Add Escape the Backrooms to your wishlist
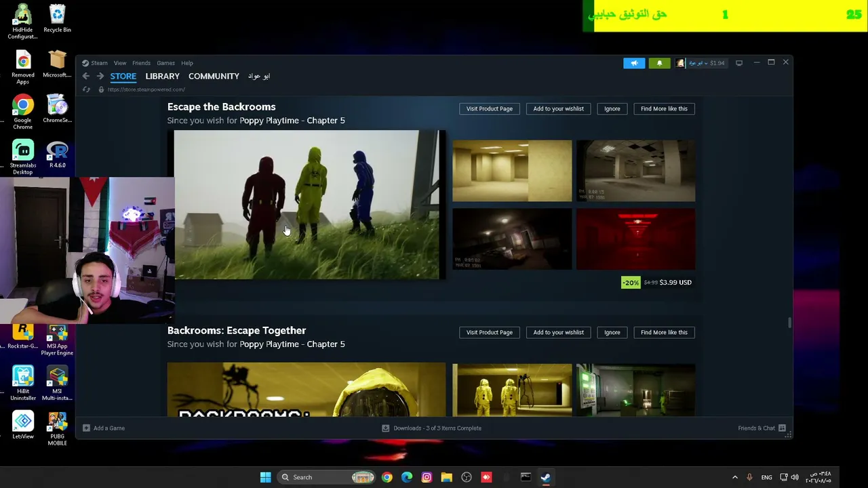 tap(558, 108)
